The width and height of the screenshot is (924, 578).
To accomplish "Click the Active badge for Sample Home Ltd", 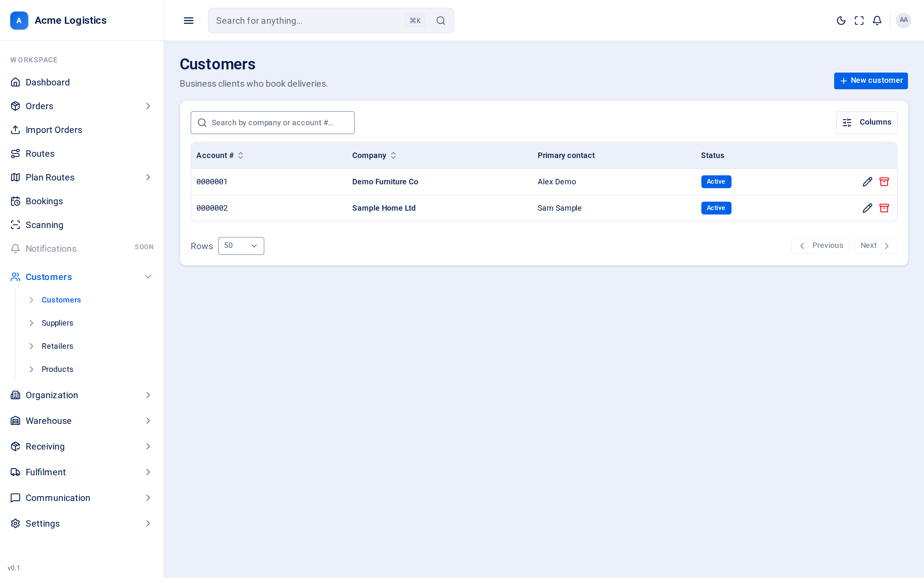I will pos(716,208).
